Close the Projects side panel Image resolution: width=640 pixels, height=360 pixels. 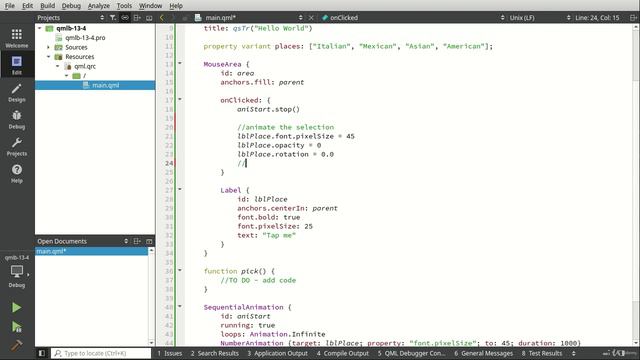pyautogui.click(x=149, y=18)
